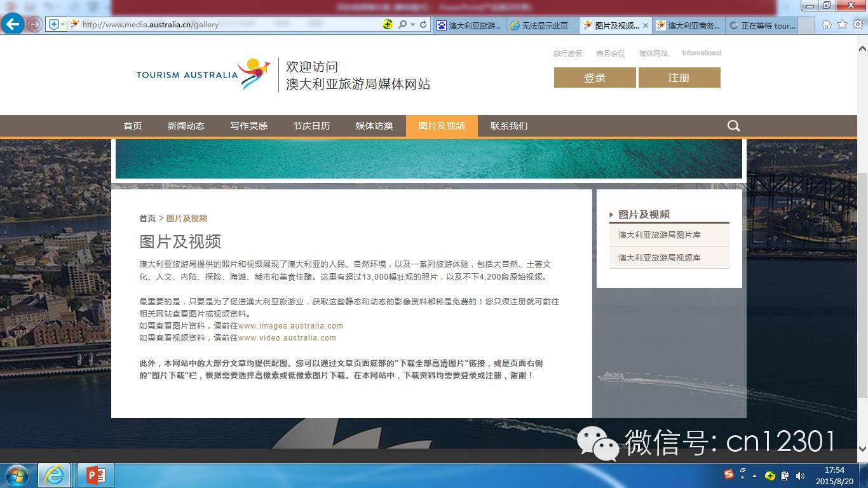
Task: Open the address bar autocomplete dropdown arrow
Action: tap(412, 24)
